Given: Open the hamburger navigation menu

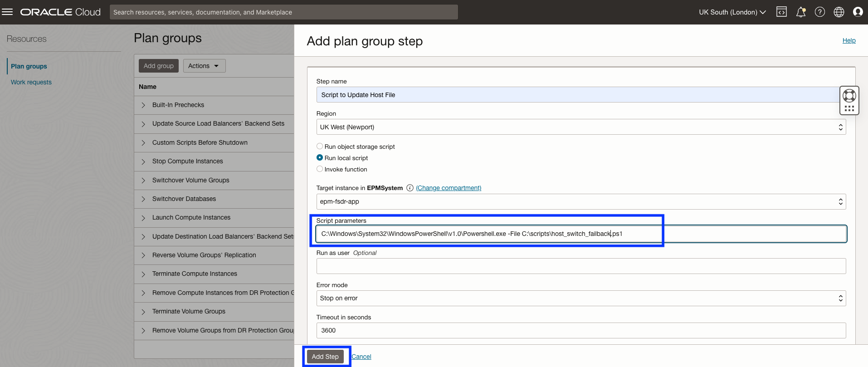Looking at the screenshot, I should click(7, 12).
